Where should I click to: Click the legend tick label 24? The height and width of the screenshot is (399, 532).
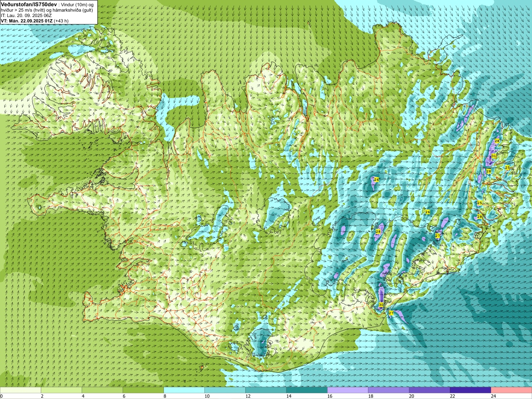[x=493, y=397]
